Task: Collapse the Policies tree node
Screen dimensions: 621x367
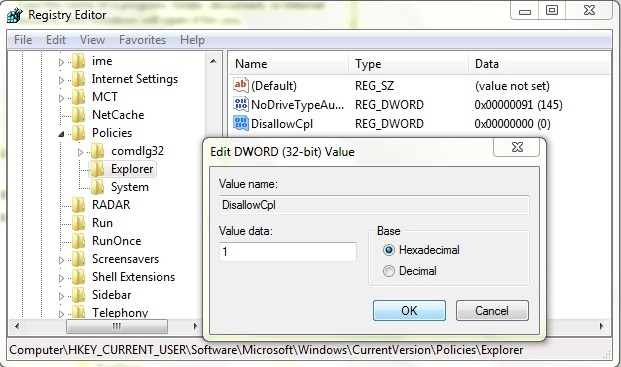Action: pyautogui.click(x=61, y=134)
